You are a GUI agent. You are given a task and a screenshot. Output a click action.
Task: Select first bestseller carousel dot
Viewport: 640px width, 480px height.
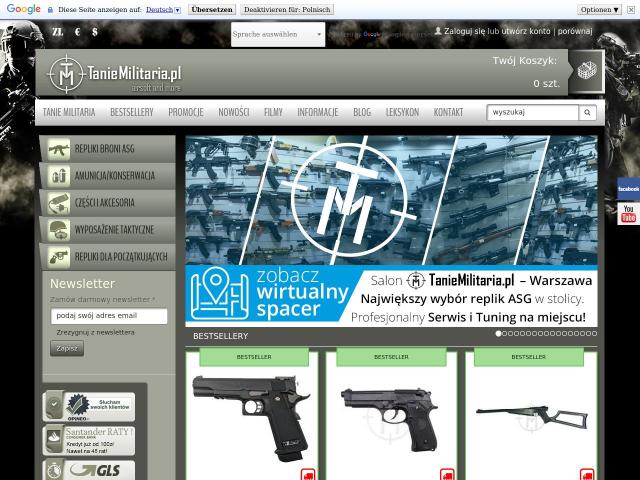(x=498, y=333)
